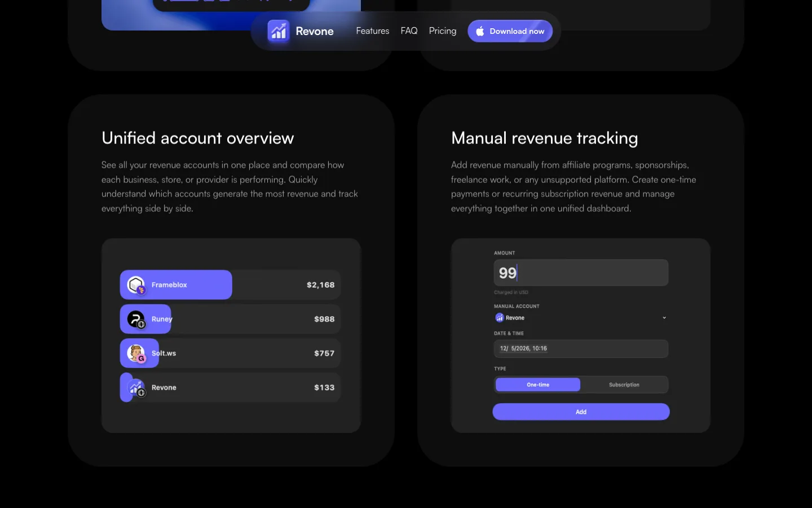Open the Features nav item
This screenshot has height=508, width=812.
pyautogui.click(x=373, y=31)
